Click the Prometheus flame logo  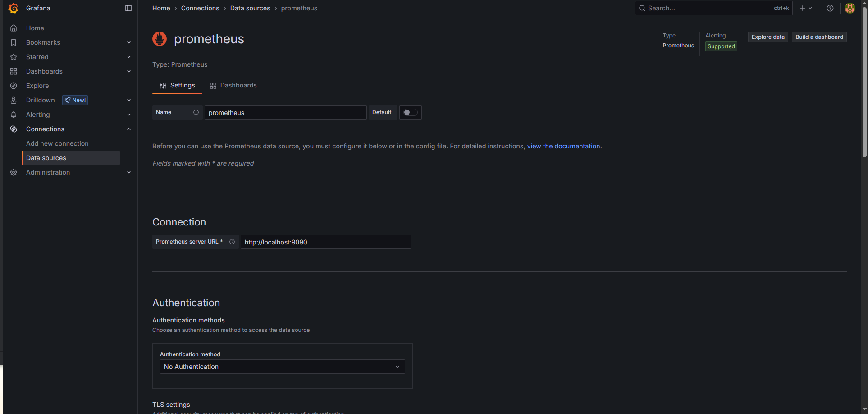pyautogui.click(x=160, y=39)
